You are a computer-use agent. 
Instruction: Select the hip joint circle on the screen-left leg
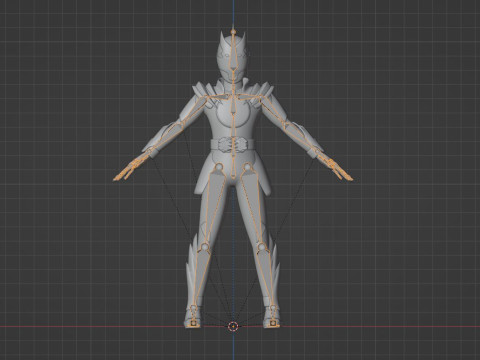(219, 166)
